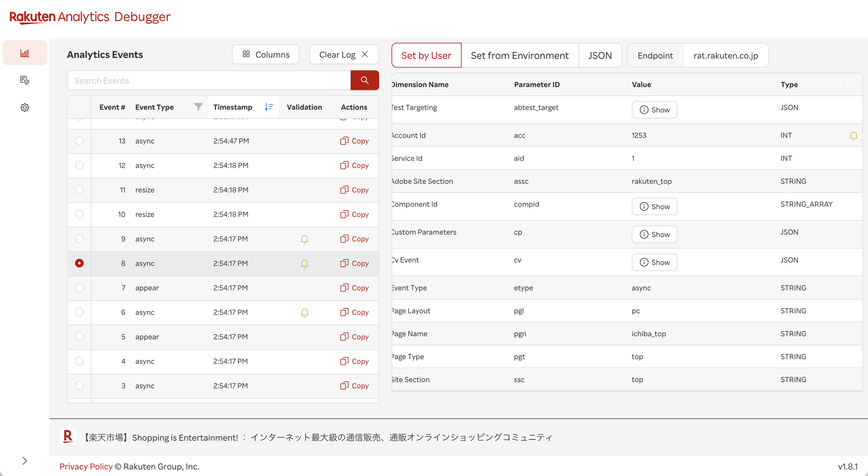This screenshot has height=476, width=868.
Task: Select the radio button for event 12
Action: point(79,165)
